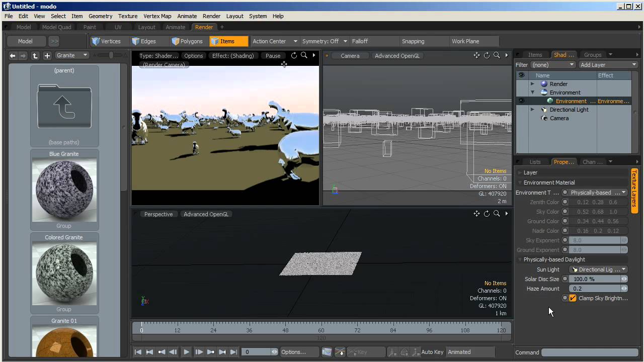644x362 pixels.
Task: Step back one frame
Action: point(173,352)
